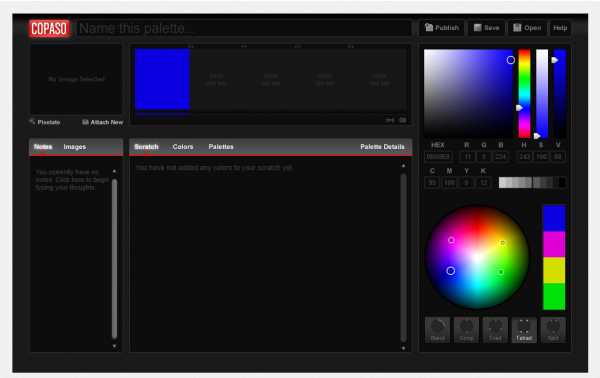Image resolution: width=600 pixels, height=378 pixels.
Task: Select the Comp harmony mode icon
Action: 466,329
